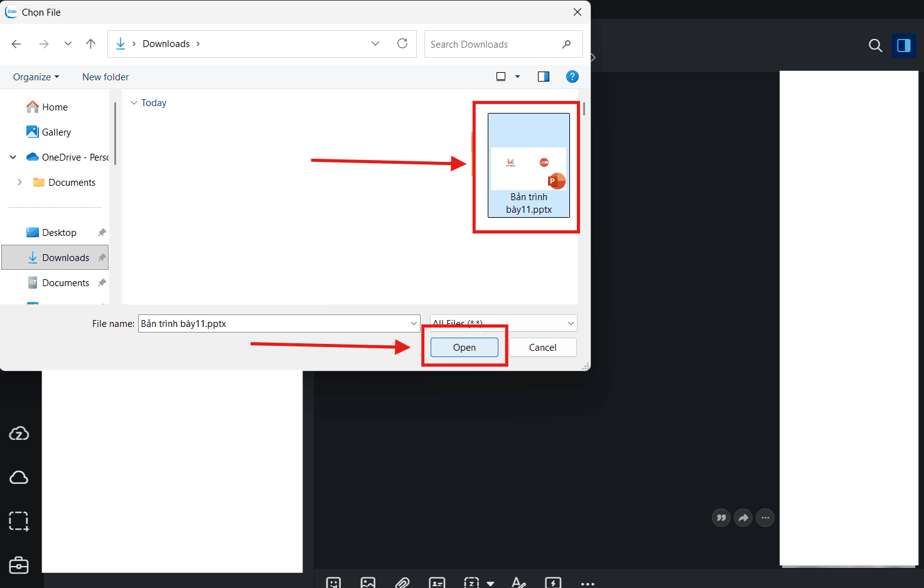Screen dimensions: 924x588
Task: Expand the OneDrive - Personal tree item
Action: tap(13, 157)
